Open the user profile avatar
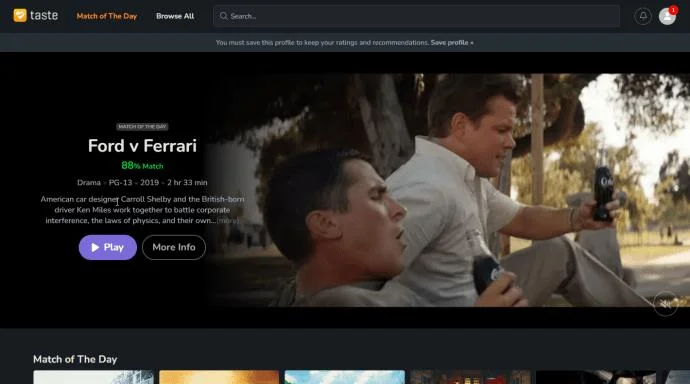690x384 pixels. click(667, 16)
